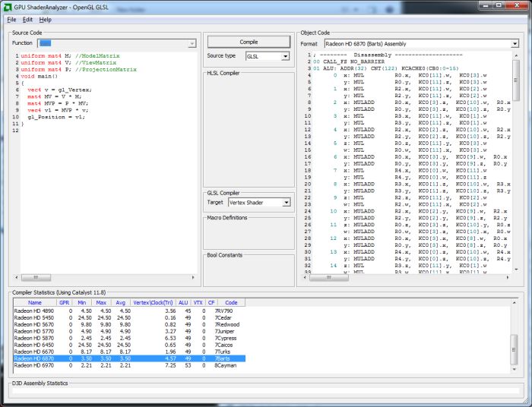This screenshot has width=532, height=407.
Task: Sort statistics by Avg column header
Action: (120, 303)
